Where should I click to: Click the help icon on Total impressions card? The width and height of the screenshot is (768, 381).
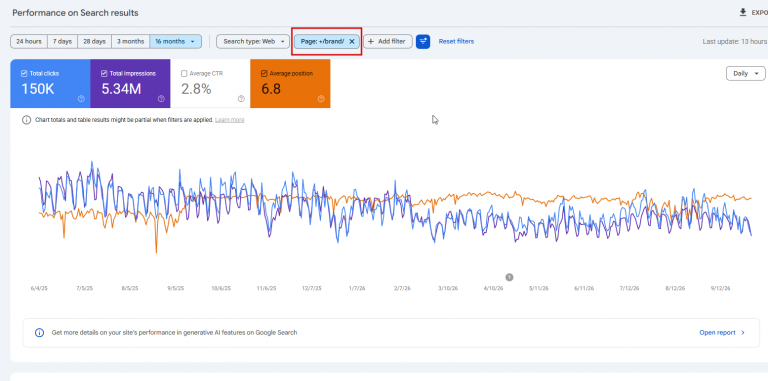pyautogui.click(x=161, y=99)
